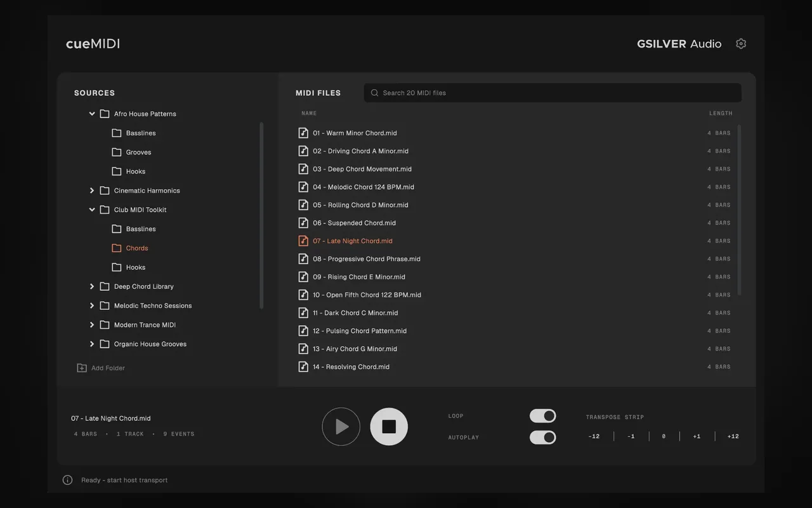This screenshot has height=508, width=812.
Task: Click the MIDI files list scrollbar
Action: click(x=739, y=210)
